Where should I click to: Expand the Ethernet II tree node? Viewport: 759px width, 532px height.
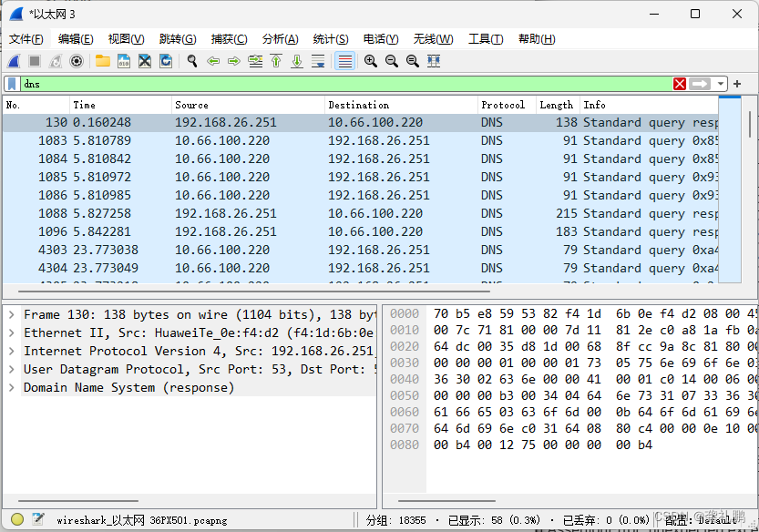coord(12,333)
